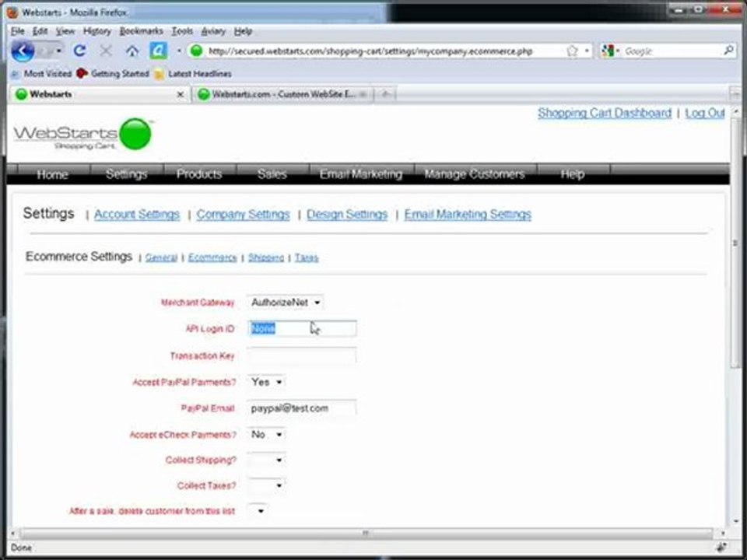Click into the API Login ID field
The image size is (747, 560).
(x=302, y=328)
